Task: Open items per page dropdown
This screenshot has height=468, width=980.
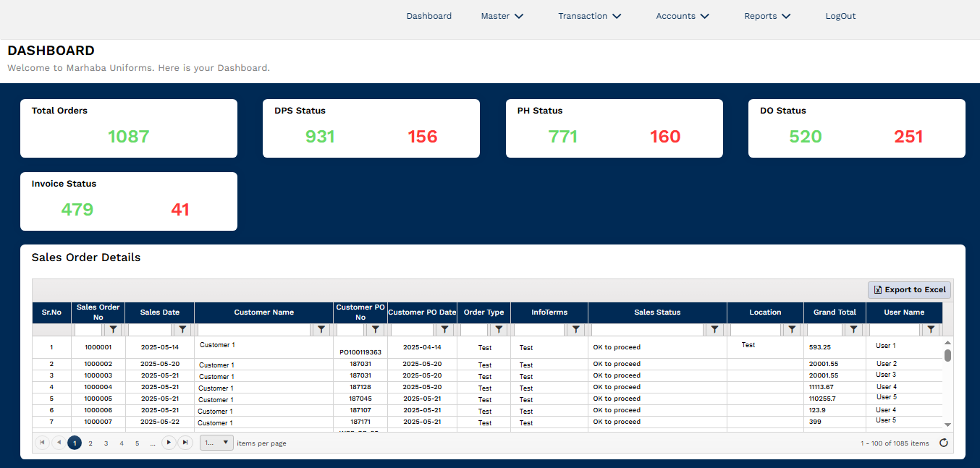Action: tap(216, 443)
